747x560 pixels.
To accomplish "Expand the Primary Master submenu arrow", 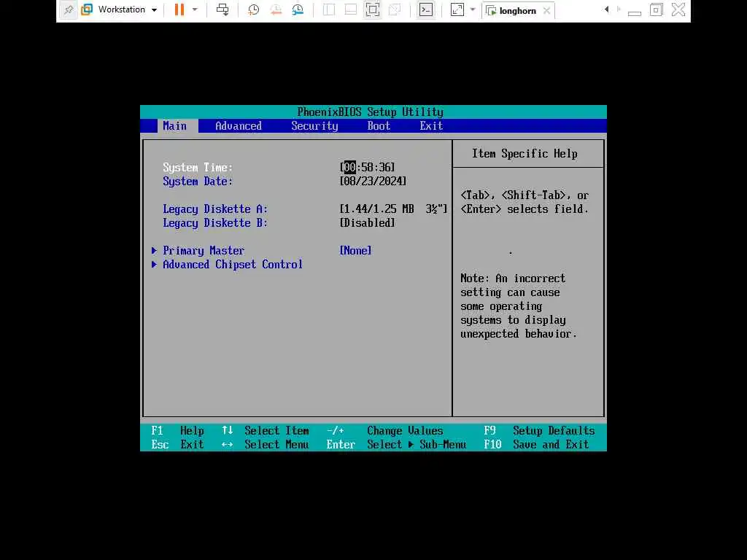I will point(154,251).
